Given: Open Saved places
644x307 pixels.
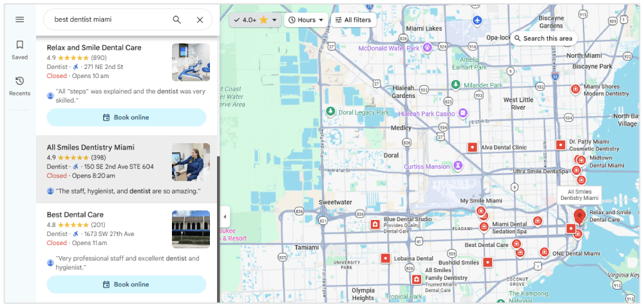Looking at the screenshot, I should [20, 50].
